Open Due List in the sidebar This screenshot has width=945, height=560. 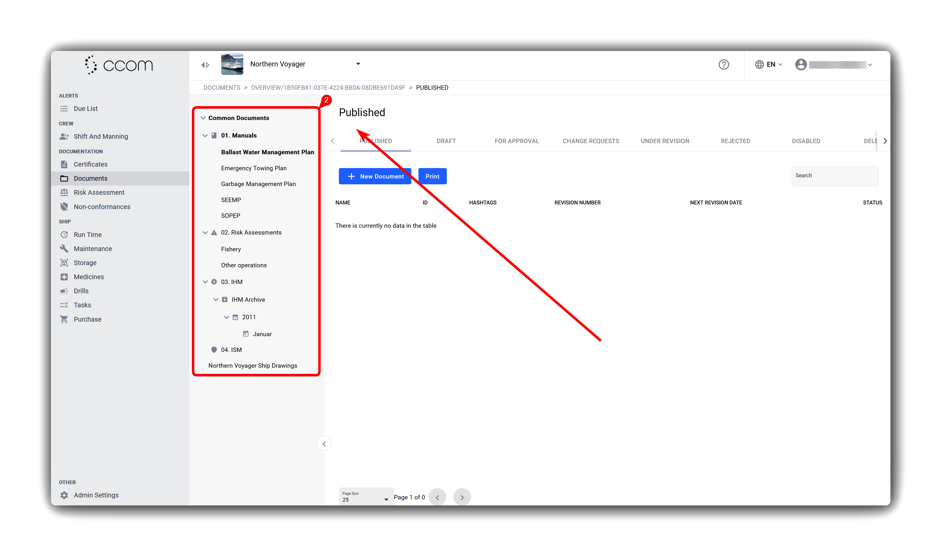tap(85, 109)
